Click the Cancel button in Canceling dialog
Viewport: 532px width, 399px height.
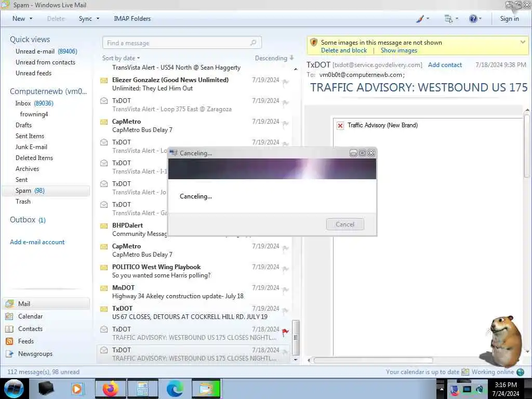tap(345, 224)
